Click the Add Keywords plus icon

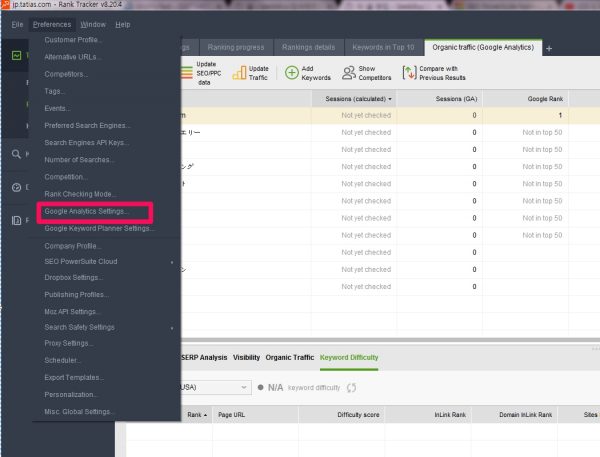(292, 73)
